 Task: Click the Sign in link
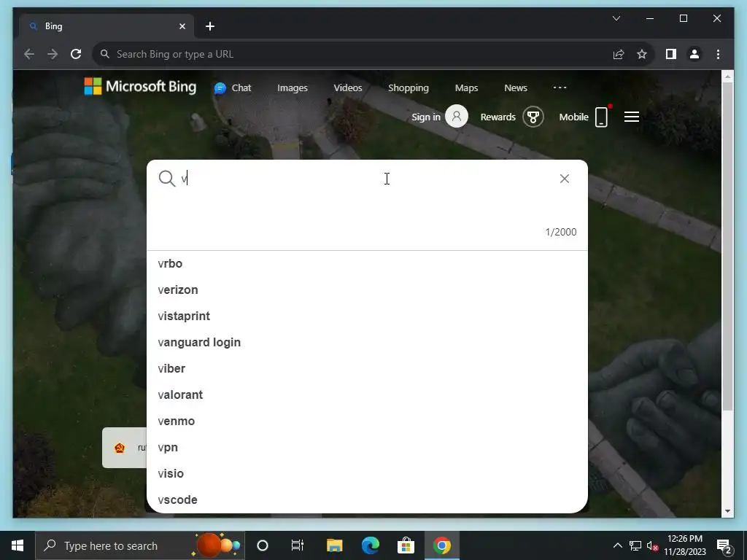[426, 117]
